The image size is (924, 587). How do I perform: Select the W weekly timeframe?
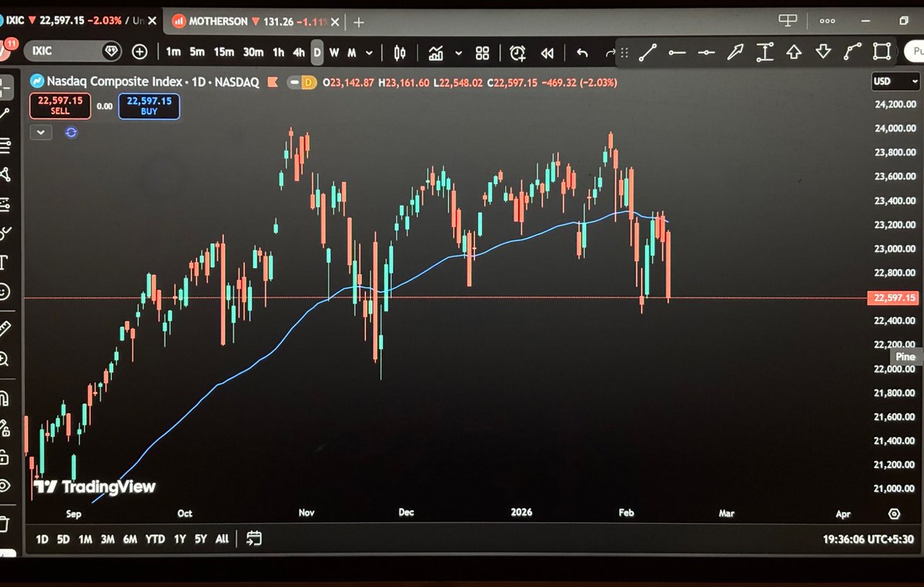click(334, 52)
